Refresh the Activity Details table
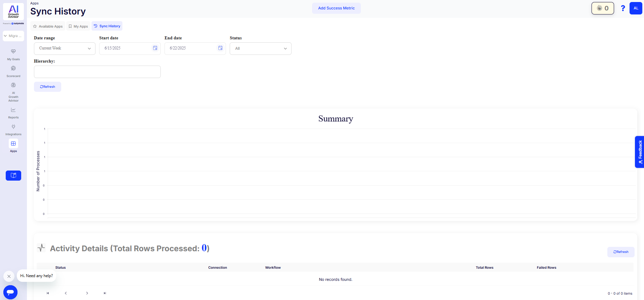 pyautogui.click(x=620, y=252)
